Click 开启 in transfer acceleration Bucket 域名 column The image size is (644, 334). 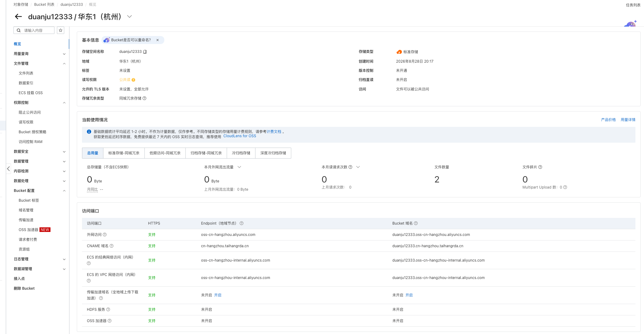click(409, 295)
